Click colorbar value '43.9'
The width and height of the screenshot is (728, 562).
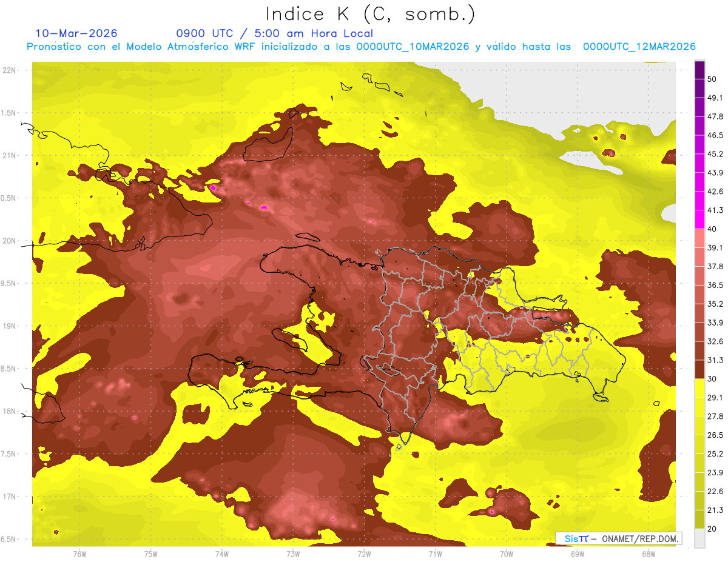pyautogui.click(x=716, y=173)
